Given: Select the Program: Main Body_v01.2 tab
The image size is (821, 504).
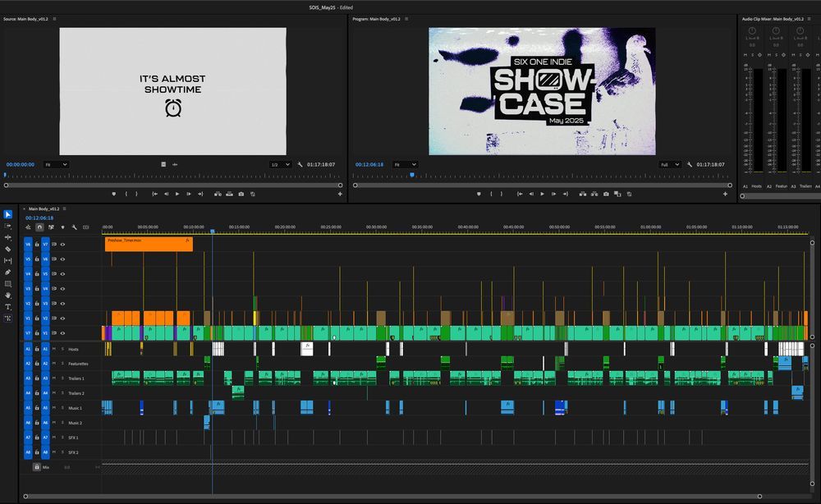Looking at the screenshot, I should (376, 19).
